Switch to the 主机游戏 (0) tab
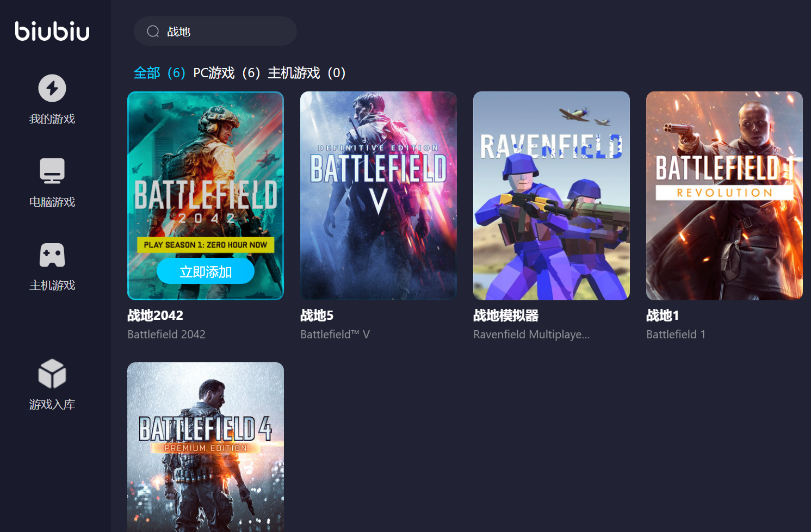The image size is (811, 532). 306,73
